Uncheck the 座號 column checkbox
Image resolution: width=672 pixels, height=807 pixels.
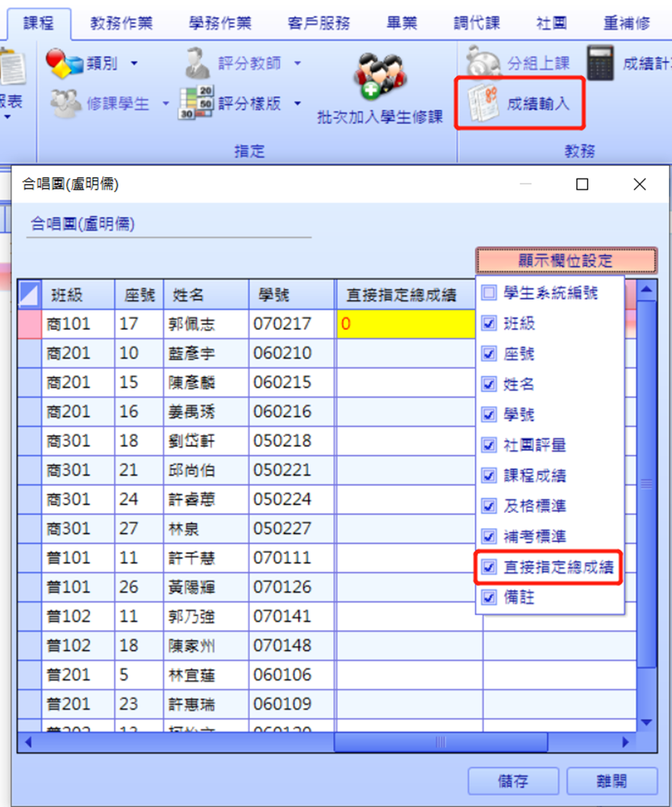click(x=489, y=353)
